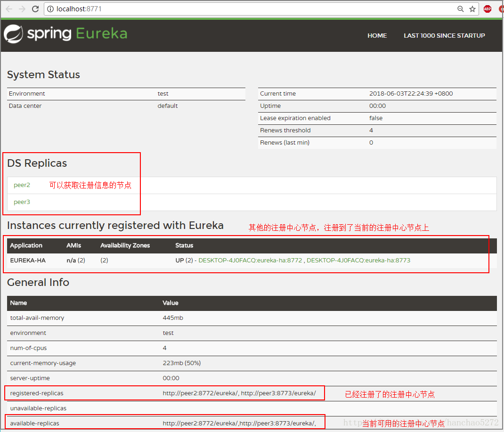This screenshot has height=432, width=504.
Task: Click the available-replicas row name
Action: (35, 424)
